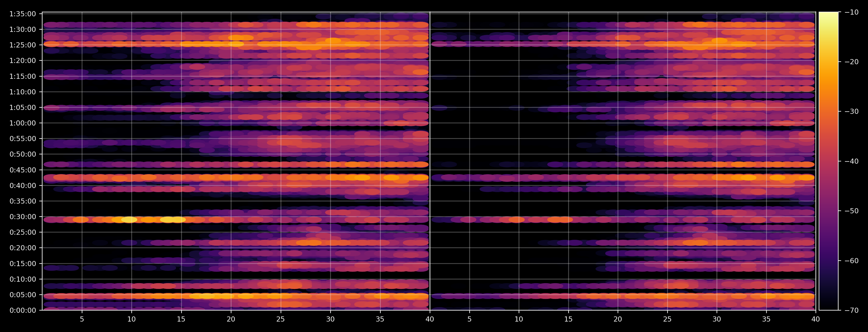
Task: Select x-axis label 10 of right panel
Action: click(x=519, y=319)
